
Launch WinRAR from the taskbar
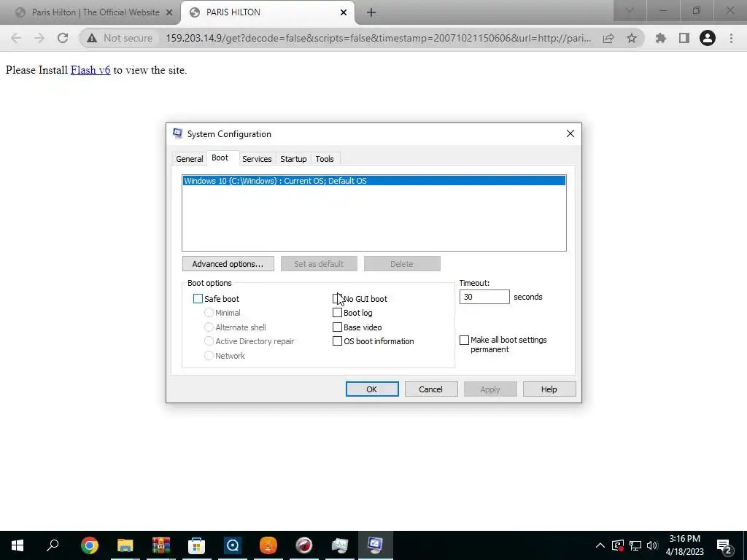pos(161,545)
